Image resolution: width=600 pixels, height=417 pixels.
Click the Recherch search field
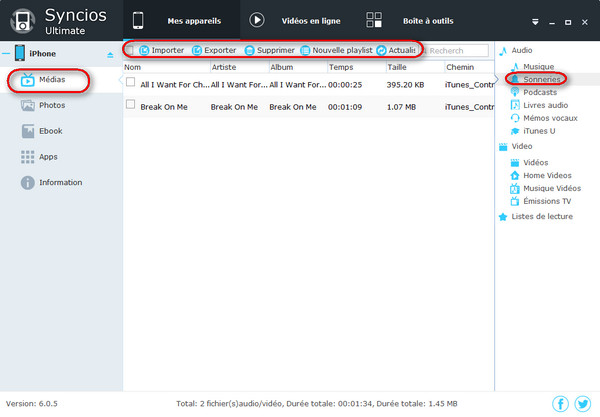point(456,50)
